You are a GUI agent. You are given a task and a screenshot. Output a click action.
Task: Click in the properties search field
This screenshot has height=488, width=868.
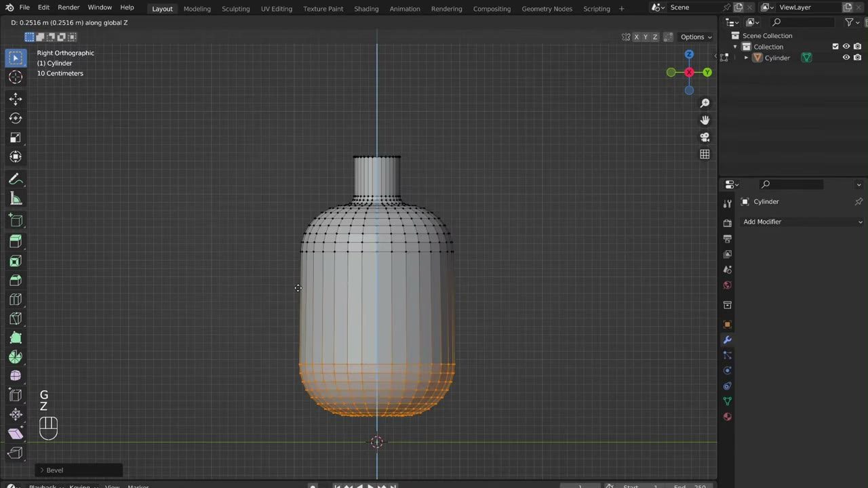[792, 184]
